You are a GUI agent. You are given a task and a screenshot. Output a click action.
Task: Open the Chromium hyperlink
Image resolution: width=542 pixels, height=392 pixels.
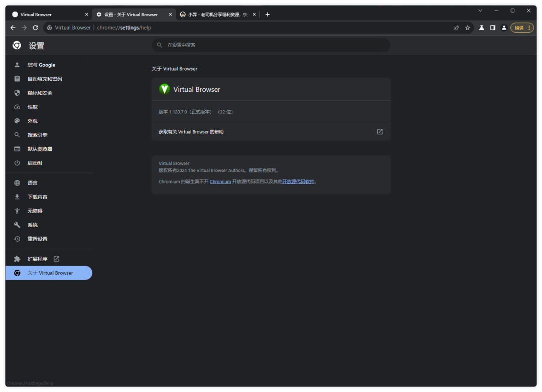(220, 181)
